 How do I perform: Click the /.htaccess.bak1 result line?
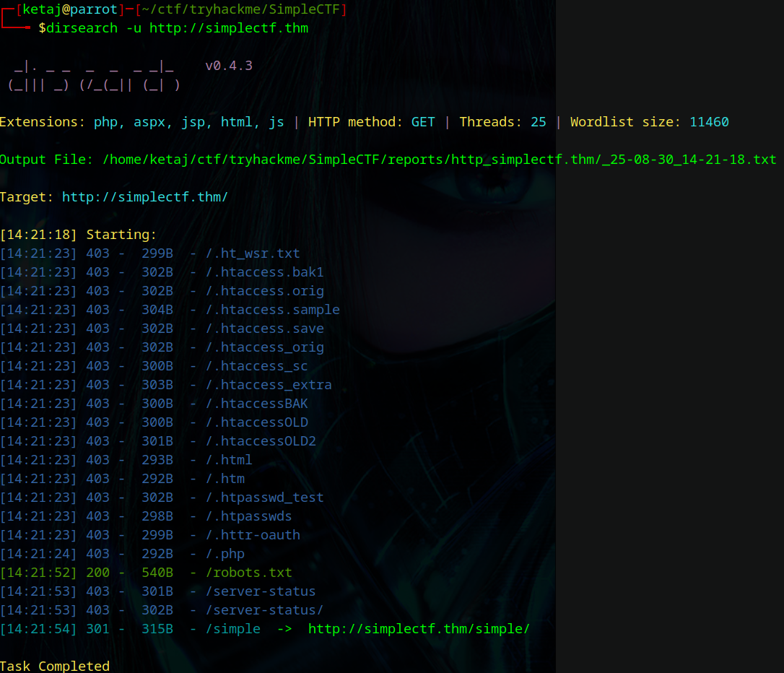(162, 272)
